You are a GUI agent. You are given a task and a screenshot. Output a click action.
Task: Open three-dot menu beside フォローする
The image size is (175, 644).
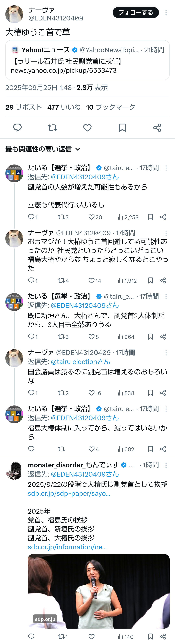point(166,13)
